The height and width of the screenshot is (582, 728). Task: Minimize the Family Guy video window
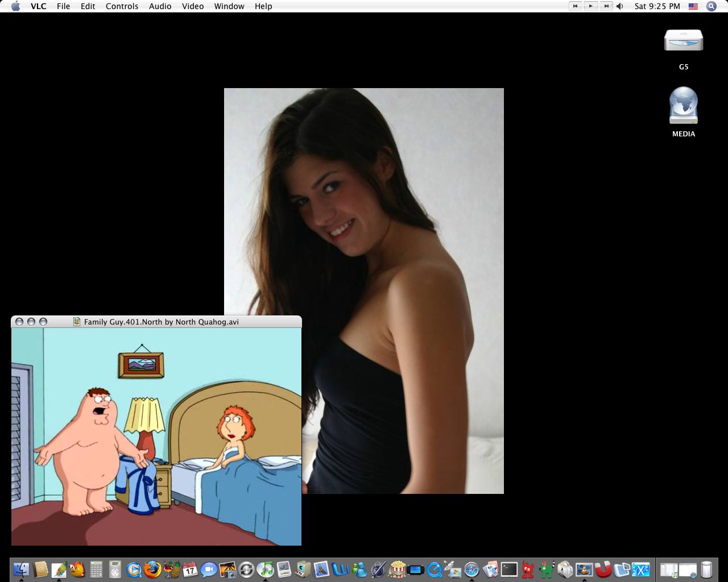point(31,322)
